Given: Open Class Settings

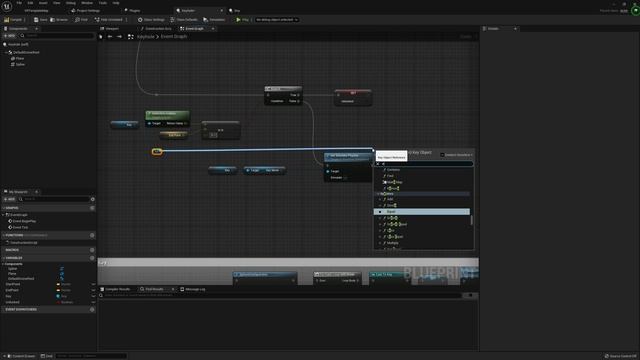Looking at the screenshot, I should 151,20.
